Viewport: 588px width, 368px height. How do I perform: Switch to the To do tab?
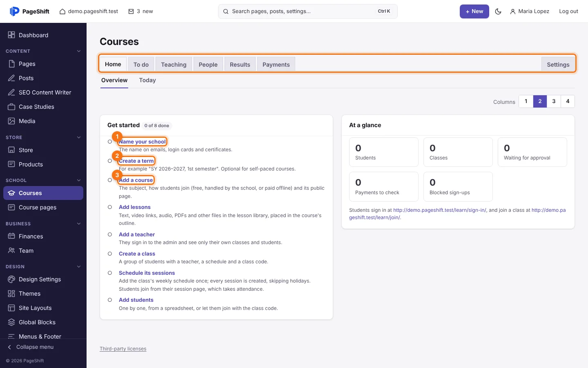point(141,64)
